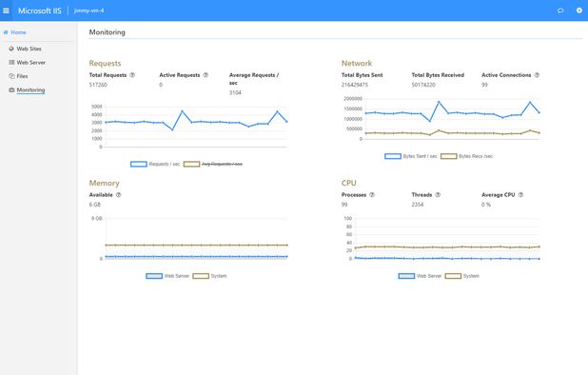The width and height of the screenshot is (588, 375).
Task: Open Web Sites section
Action: pos(29,49)
